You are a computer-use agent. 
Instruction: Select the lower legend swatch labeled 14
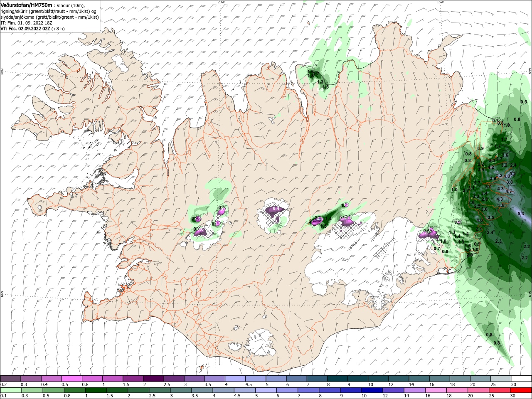415,390
